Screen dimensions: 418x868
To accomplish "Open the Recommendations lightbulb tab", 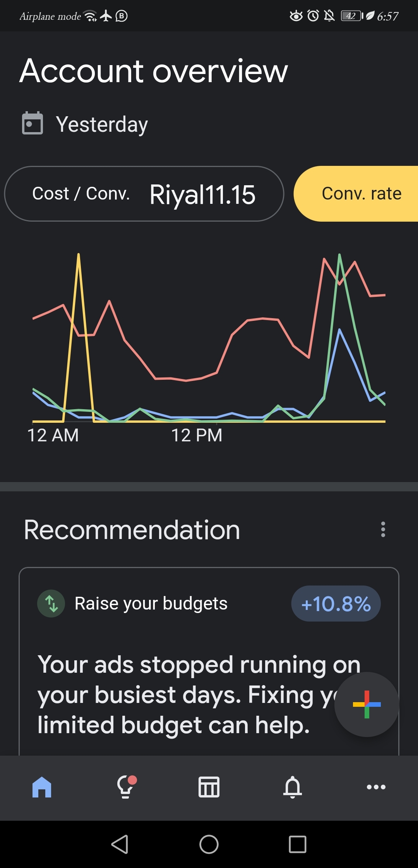I will click(126, 787).
